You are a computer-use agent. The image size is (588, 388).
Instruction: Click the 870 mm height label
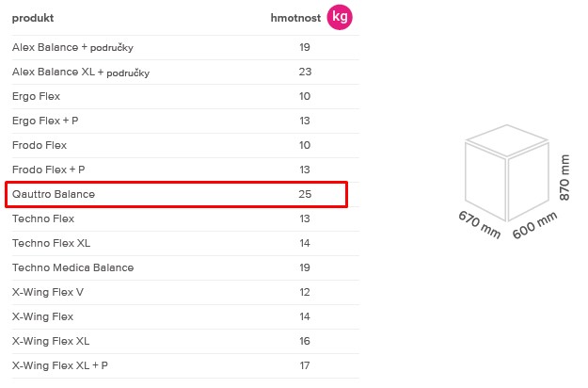(564, 177)
